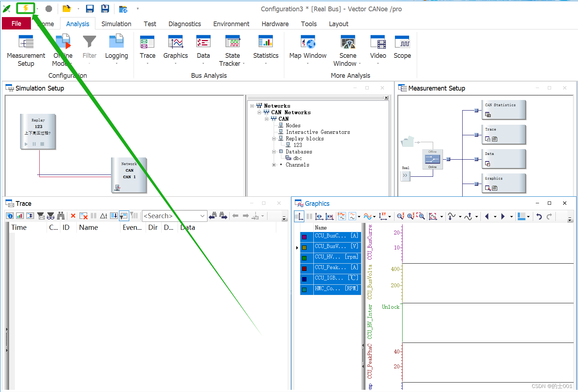
Task: Search backward with binoculars left-arrow icon
Action: click(x=213, y=216)
